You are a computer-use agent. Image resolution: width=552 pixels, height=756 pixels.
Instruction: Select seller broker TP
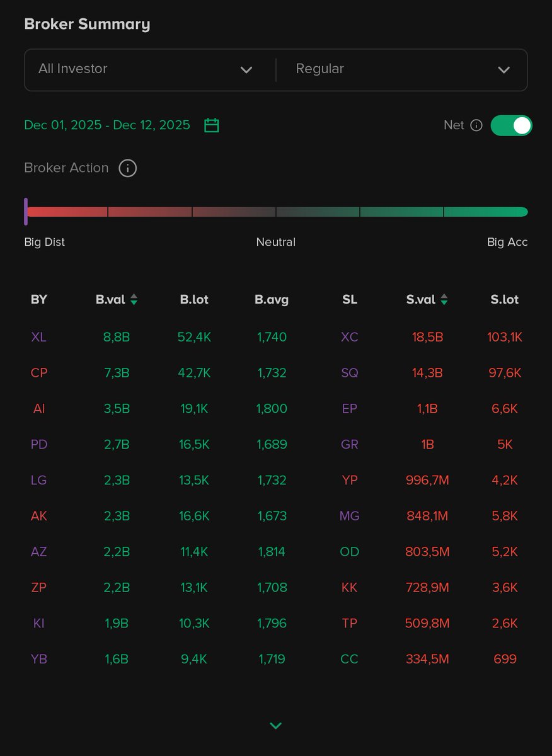point(350,623)
